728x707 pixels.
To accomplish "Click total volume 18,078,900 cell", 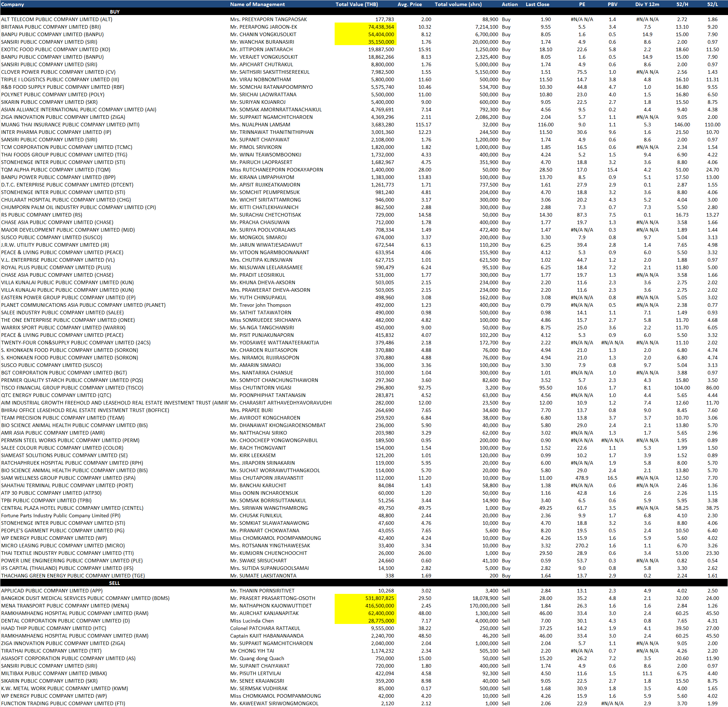I will pos(485,598).
